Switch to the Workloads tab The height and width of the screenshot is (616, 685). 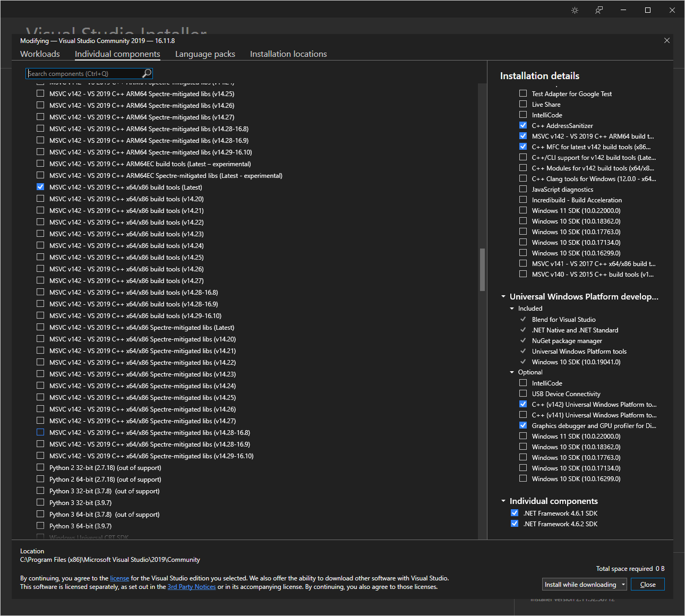click(x=40, y=54)
